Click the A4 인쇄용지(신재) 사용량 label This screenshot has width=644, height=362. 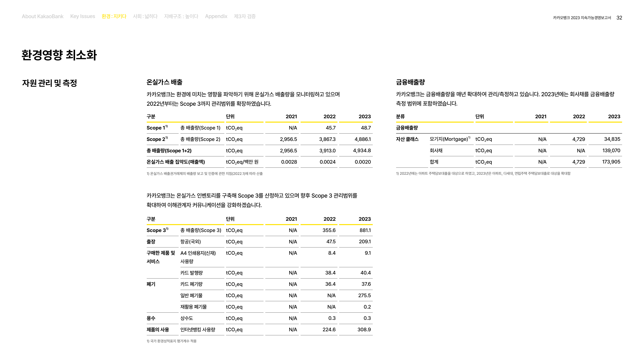[198, 257]
